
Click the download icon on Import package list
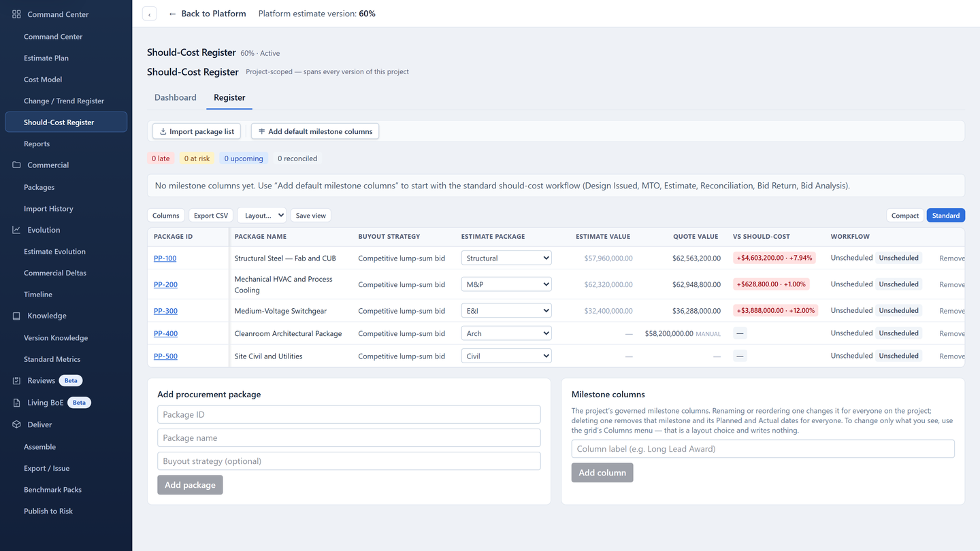pos(163,131)
